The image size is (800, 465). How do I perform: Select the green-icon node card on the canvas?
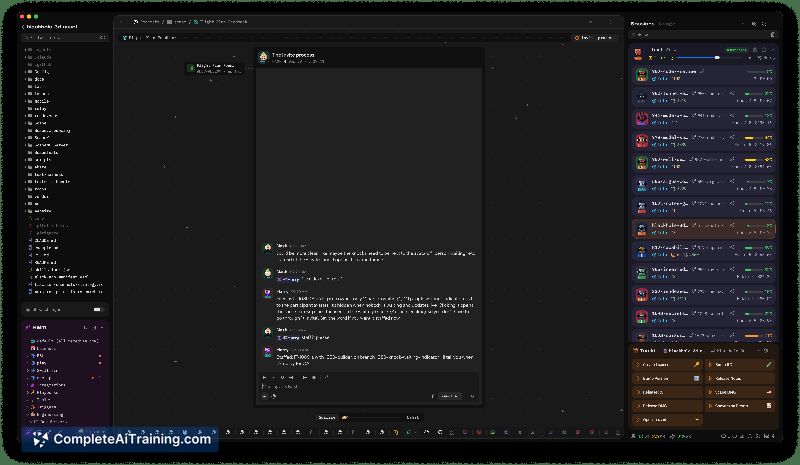(214, 68)
